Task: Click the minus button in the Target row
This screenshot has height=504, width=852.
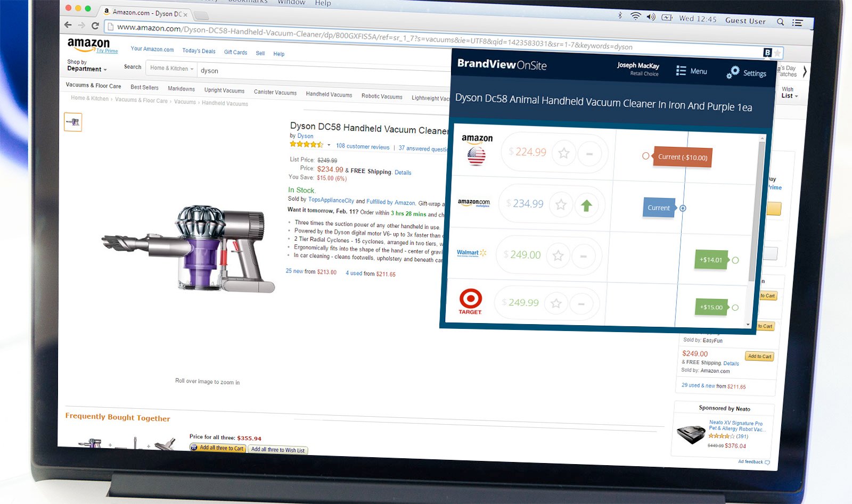Action: (x=581, y=304)
